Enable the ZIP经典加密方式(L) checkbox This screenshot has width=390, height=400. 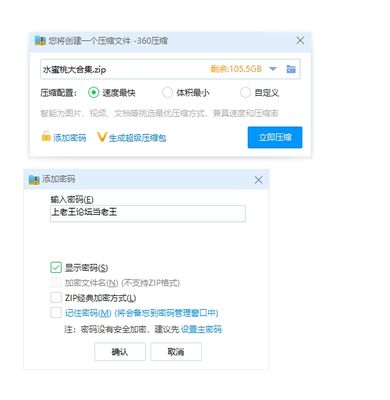click(x=56, y=298)
